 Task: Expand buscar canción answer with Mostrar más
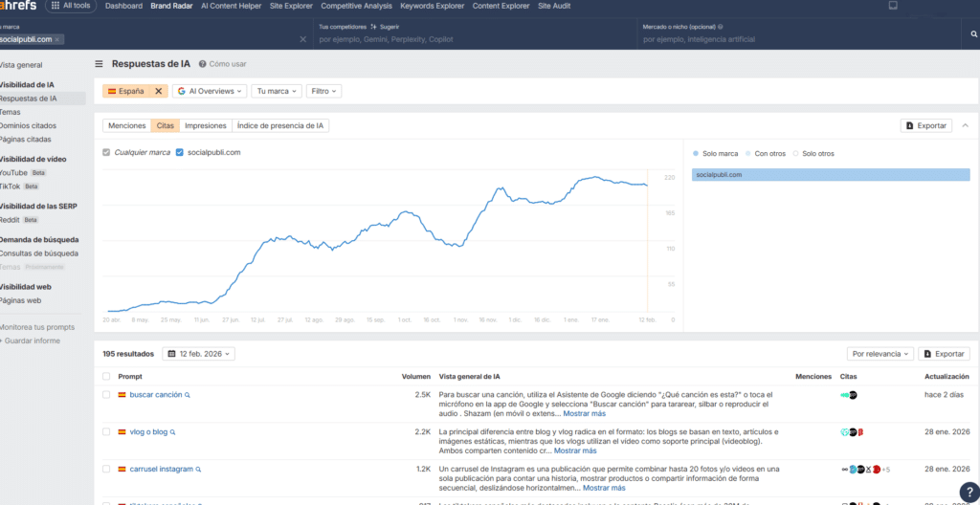pos(585,414)
